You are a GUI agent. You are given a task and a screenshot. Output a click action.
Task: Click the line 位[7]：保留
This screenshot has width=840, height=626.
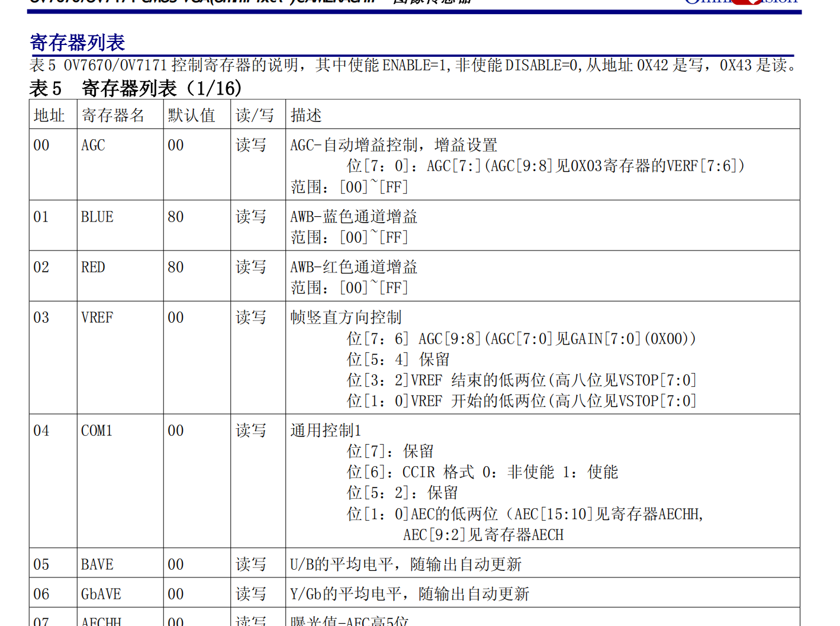(391, 451)
